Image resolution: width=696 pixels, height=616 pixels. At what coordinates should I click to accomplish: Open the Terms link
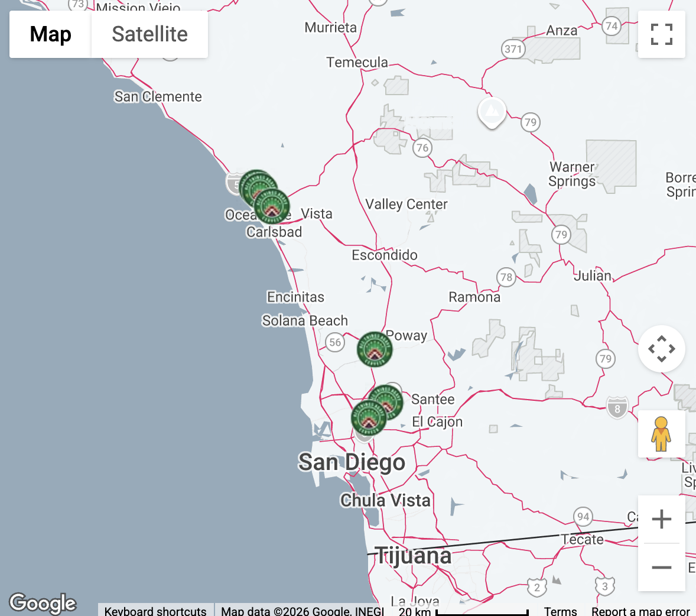[560, 611]
